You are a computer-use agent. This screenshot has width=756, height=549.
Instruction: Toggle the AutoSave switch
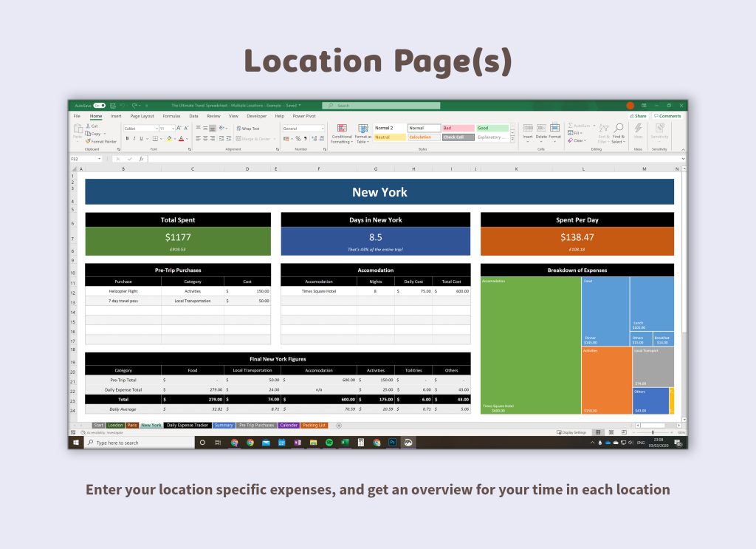tap(99, 106)
